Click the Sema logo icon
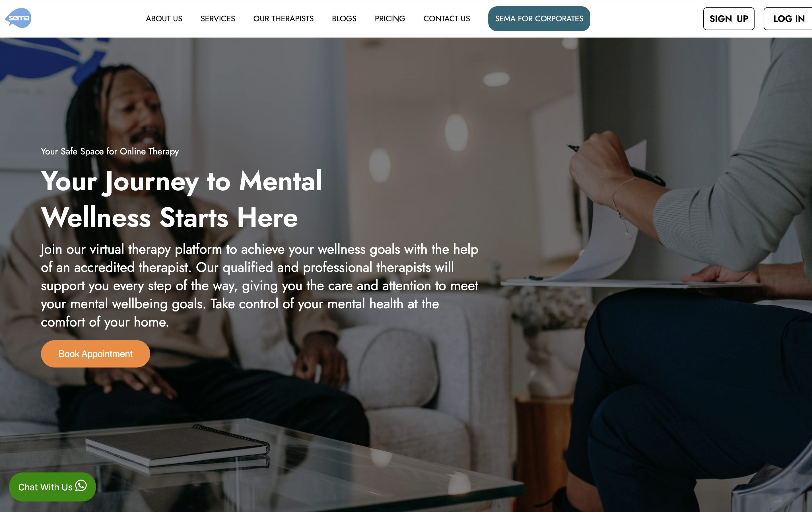 [18, 18]
